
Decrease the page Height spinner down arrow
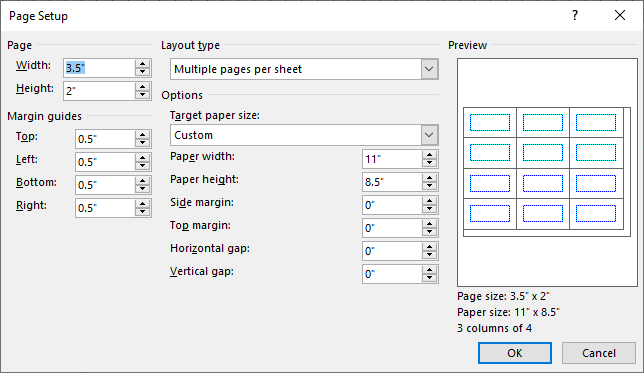pyautogui.click(x=142, y=95)
